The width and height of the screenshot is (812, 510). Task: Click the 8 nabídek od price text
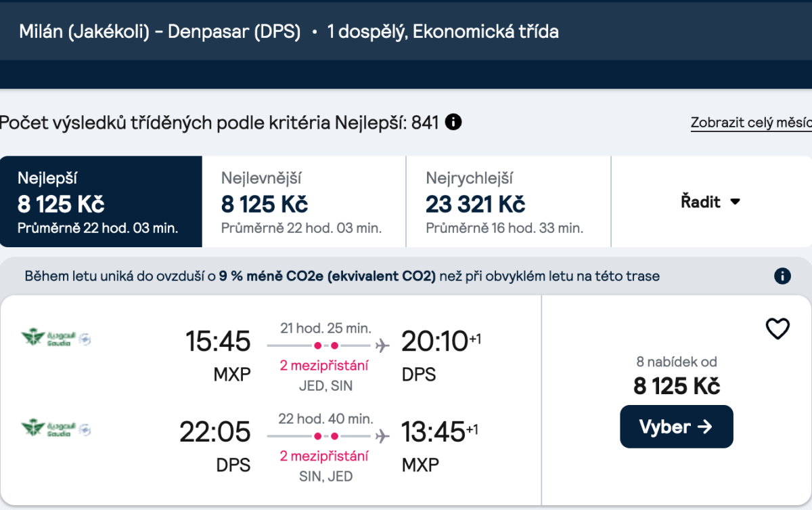coord(676,362)
